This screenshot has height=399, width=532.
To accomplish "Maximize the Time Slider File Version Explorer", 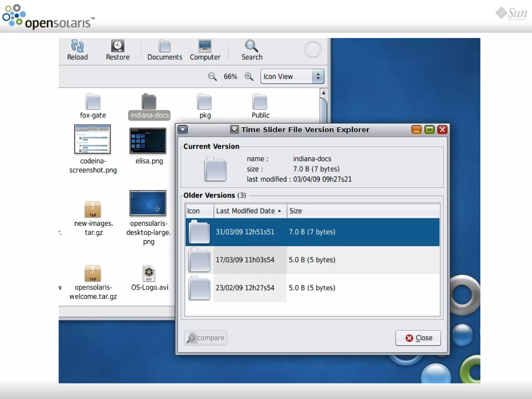I will pos(429,130).
